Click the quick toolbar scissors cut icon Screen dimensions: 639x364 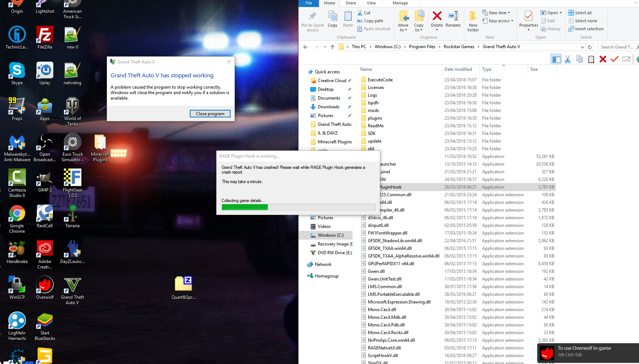pos(567,59)
